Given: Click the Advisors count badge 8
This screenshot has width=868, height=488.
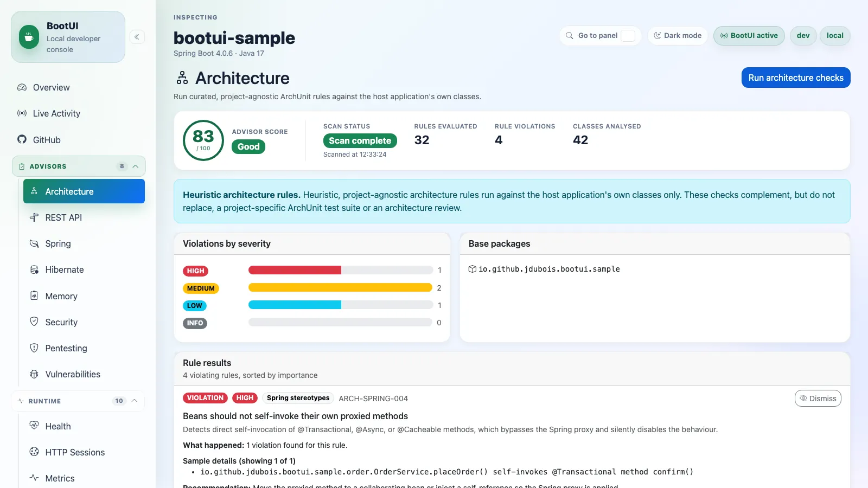Looking at the screenshot, I should pos(122,166).
